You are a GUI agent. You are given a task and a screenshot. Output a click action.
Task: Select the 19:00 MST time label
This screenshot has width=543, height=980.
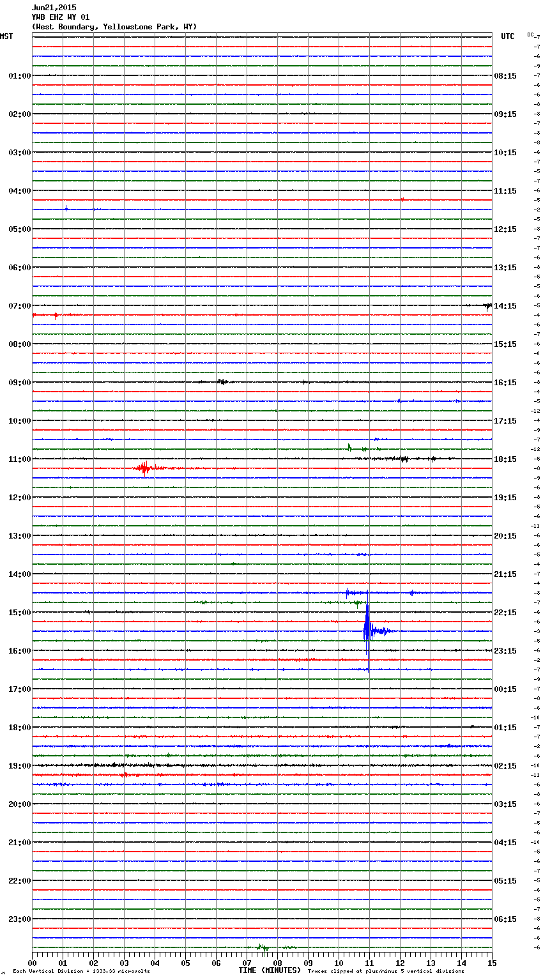pyautogui.click(x=20, y=766)
